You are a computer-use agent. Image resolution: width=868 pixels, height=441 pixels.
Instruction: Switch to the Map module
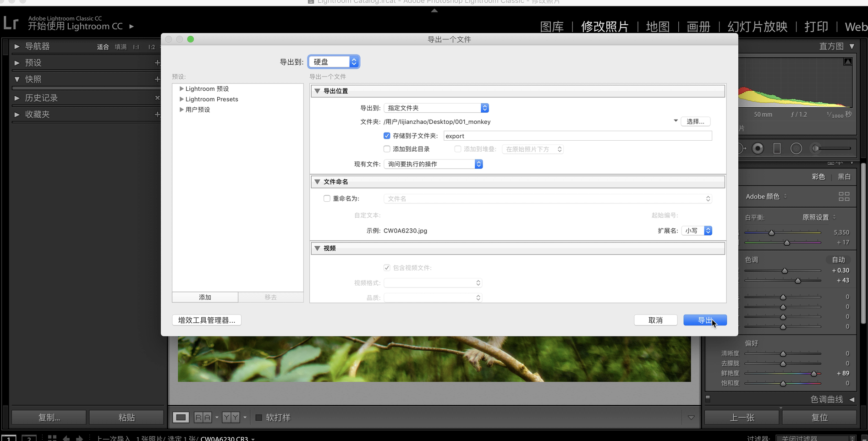[658, 27]
